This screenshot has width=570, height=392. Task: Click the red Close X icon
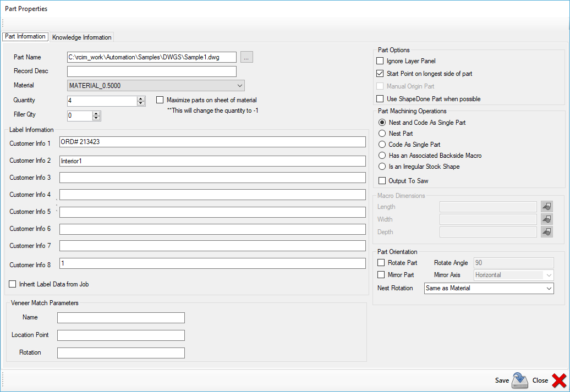558,380
